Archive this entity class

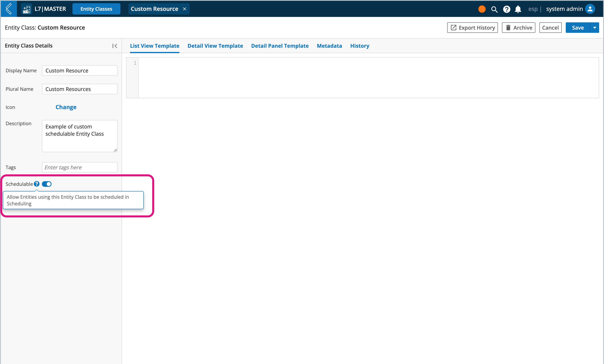click(x=518, y=28)
